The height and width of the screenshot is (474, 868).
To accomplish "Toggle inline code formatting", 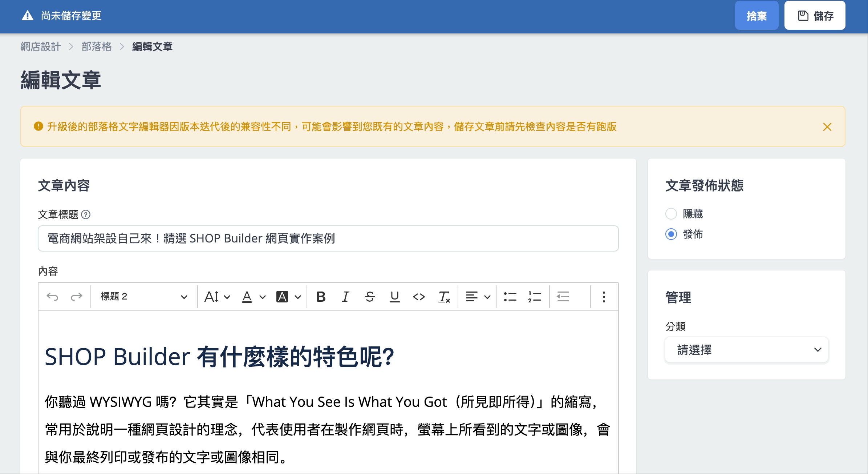I will tap(419, 297).
